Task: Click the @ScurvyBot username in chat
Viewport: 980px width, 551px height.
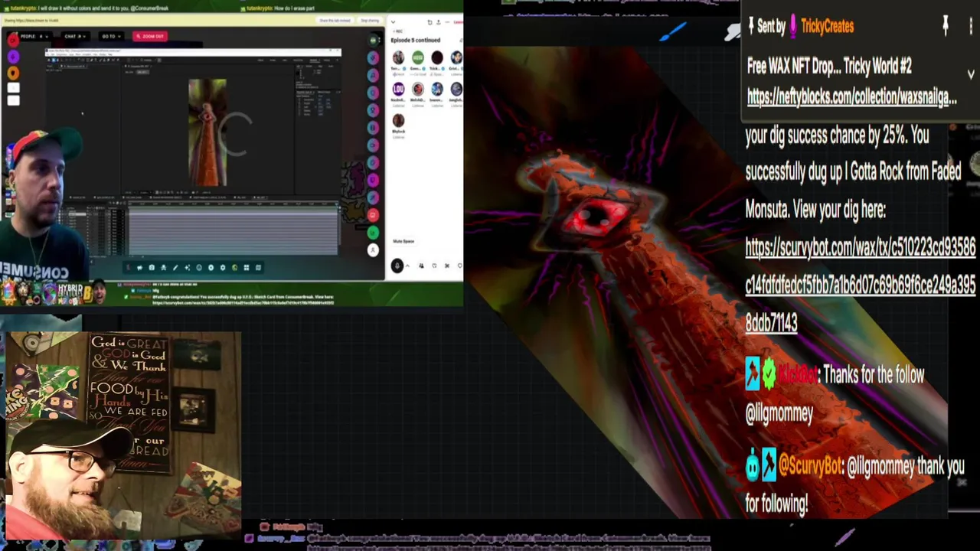Action: [810, 465]
